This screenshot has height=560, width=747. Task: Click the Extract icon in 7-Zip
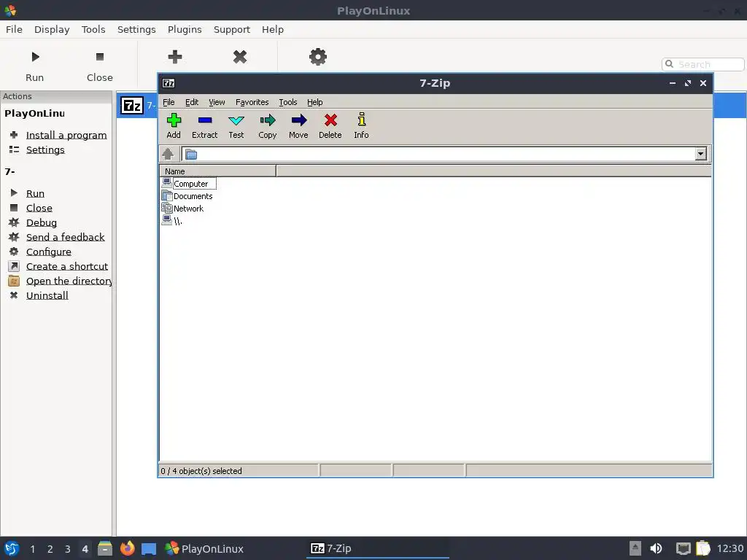pyautogui.click(x=204, y=125)
